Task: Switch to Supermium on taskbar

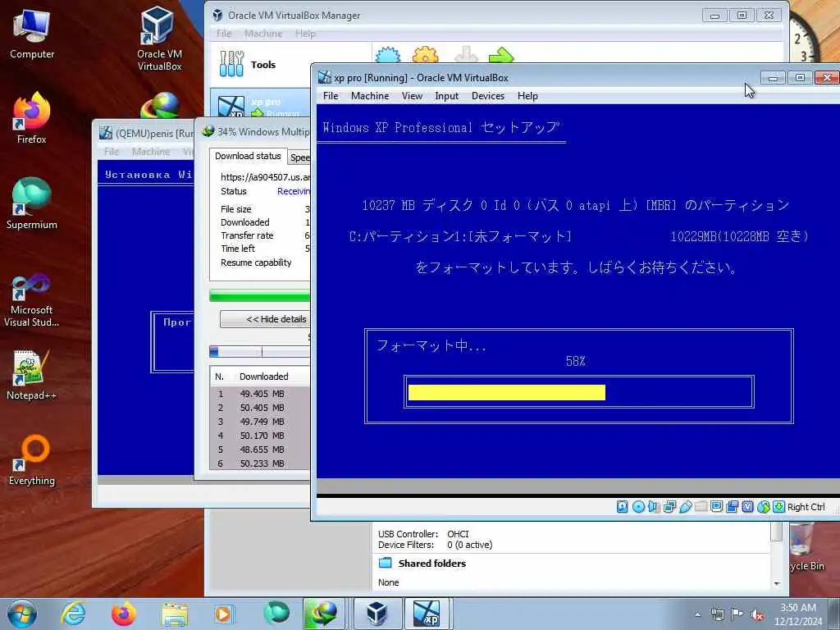Action: click(x=276, y=614)
